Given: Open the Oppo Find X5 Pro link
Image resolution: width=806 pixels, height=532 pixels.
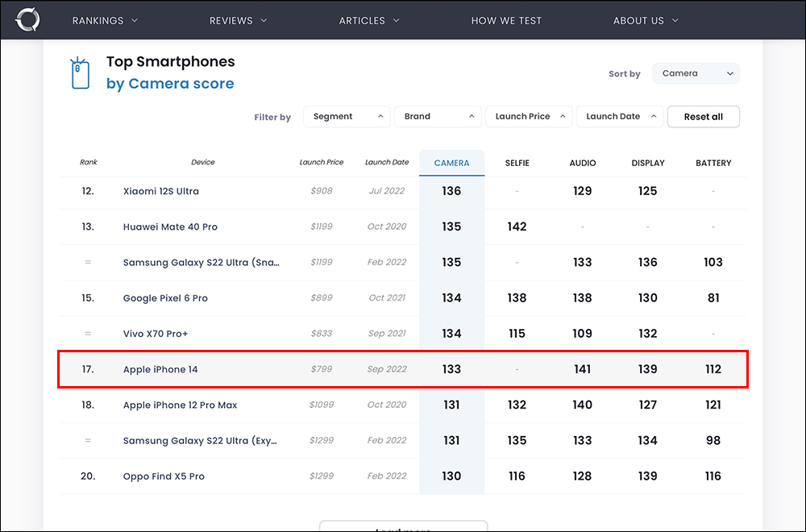Looking at the screenshot, I should (x=164, y=476).
